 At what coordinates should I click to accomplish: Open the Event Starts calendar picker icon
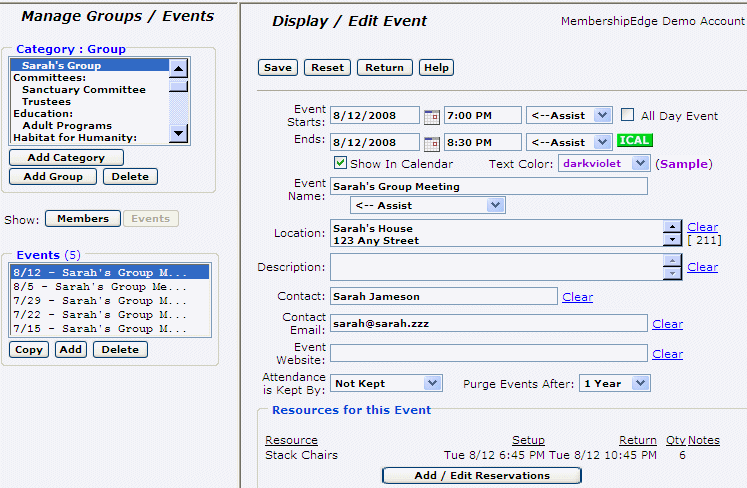pos(432,116)
